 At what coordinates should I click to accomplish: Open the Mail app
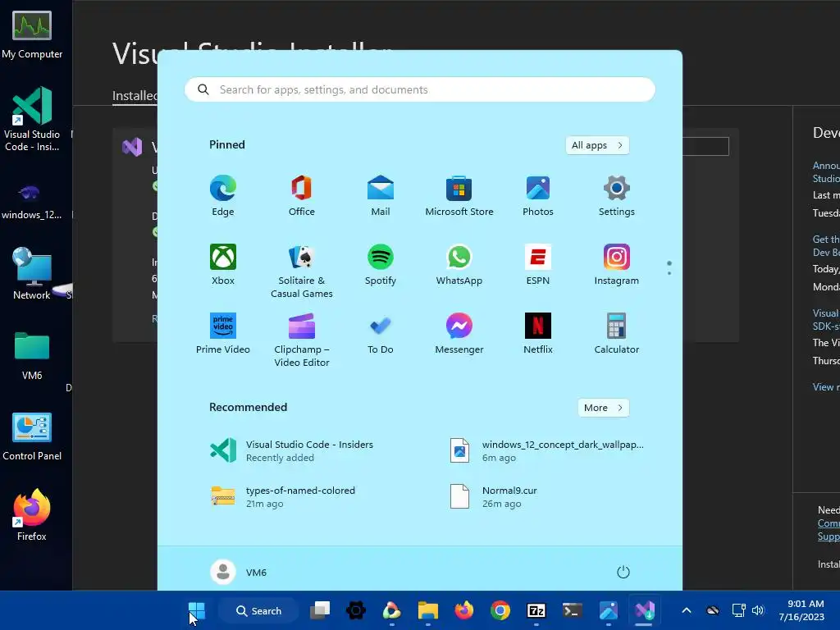(381, 195)
